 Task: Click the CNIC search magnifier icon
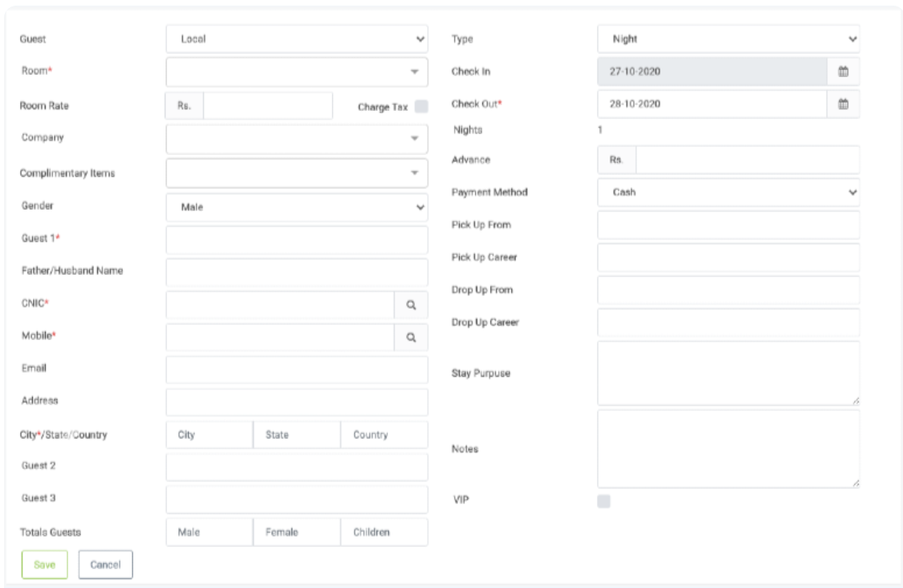(x=411, y=305)
